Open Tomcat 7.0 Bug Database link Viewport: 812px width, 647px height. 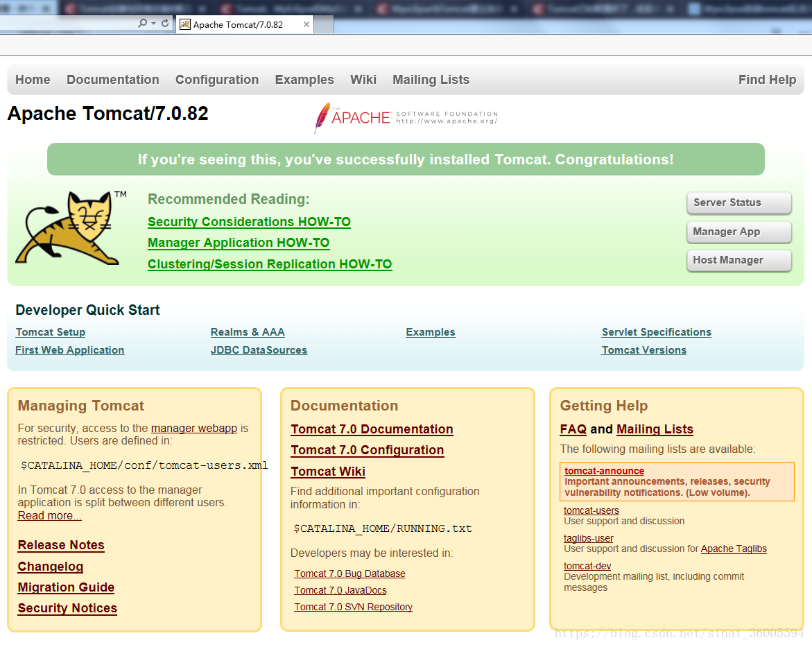349,574
